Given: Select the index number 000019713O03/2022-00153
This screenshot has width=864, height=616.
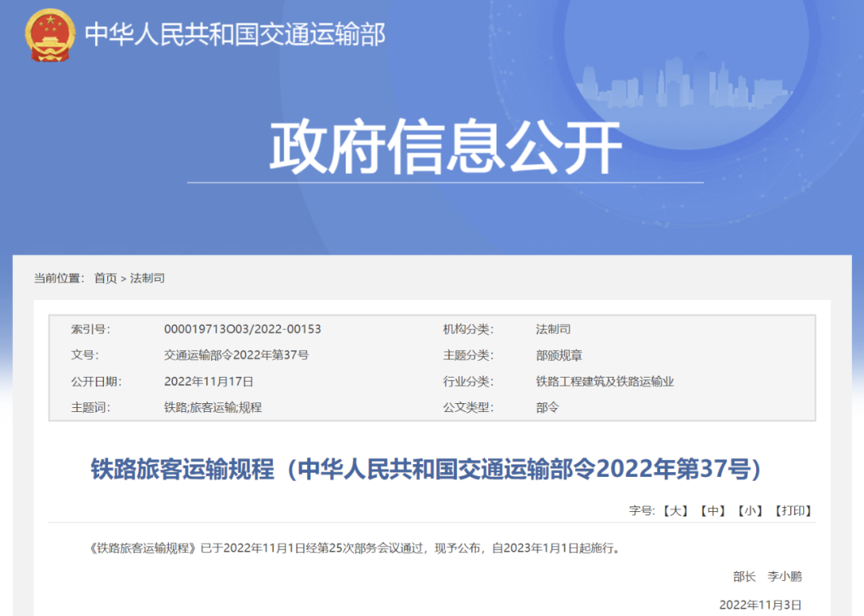Looking at the screenshot, I should pyautogui.click(x=242, y=329).
